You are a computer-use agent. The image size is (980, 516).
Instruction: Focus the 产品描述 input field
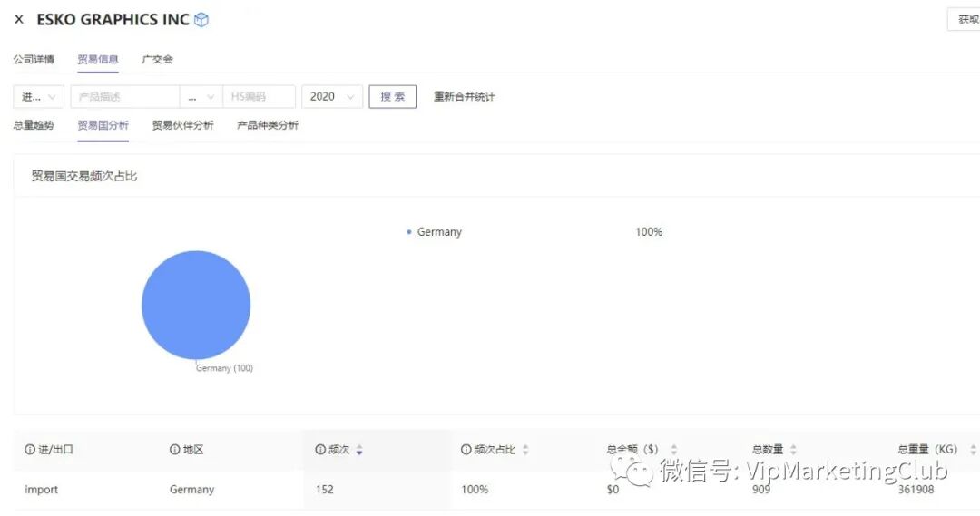pos(125,97)
